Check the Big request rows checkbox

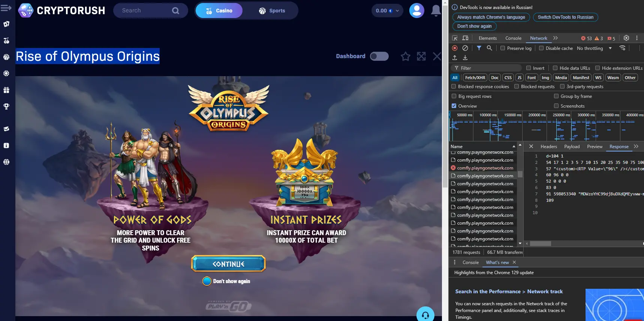(x=454, y=96)
